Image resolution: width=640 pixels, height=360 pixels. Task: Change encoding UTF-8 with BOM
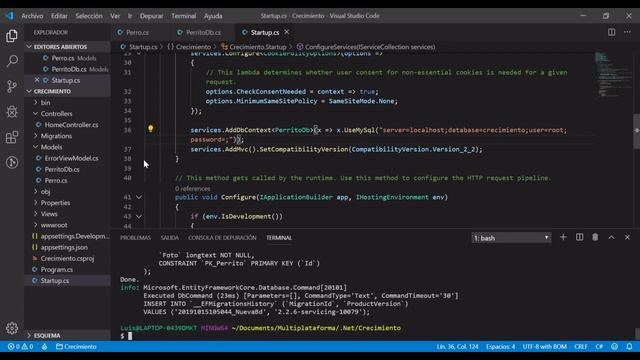pyautogui.click(x=544, y=347)
